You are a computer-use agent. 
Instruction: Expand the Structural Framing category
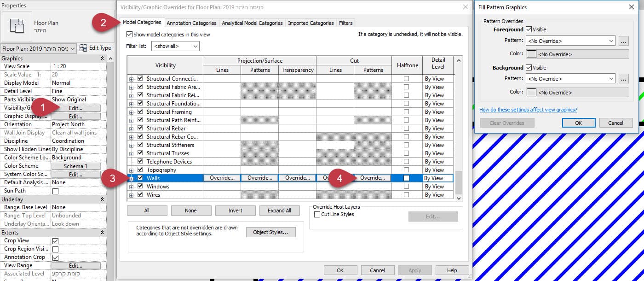[x=132, y=112]
